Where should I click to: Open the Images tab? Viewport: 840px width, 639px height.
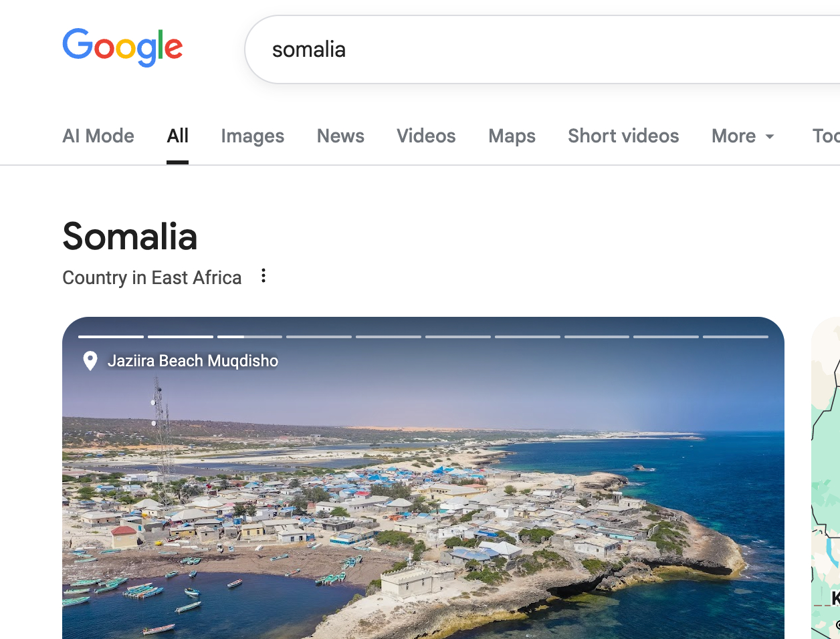pyautogui.click(x=252, y=136)
